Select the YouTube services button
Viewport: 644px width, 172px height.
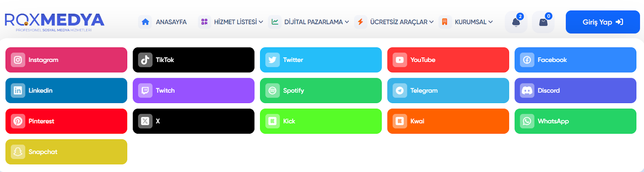(448, 60)
